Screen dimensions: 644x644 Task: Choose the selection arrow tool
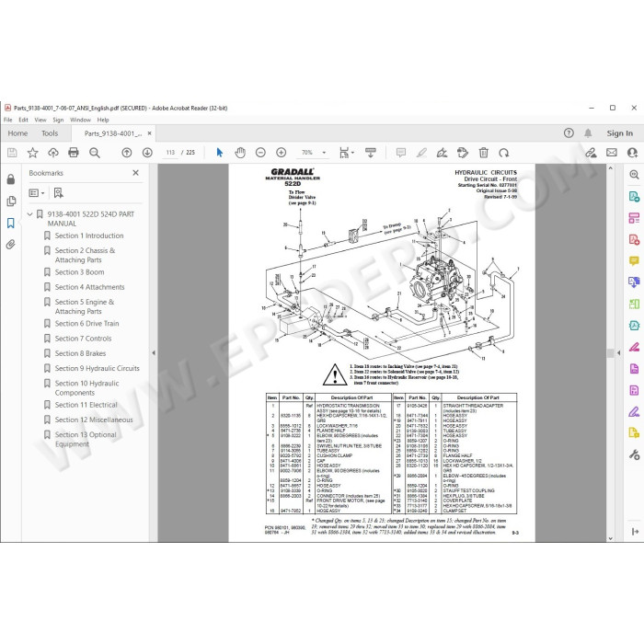pyautogui.click(x=220, y=153)
